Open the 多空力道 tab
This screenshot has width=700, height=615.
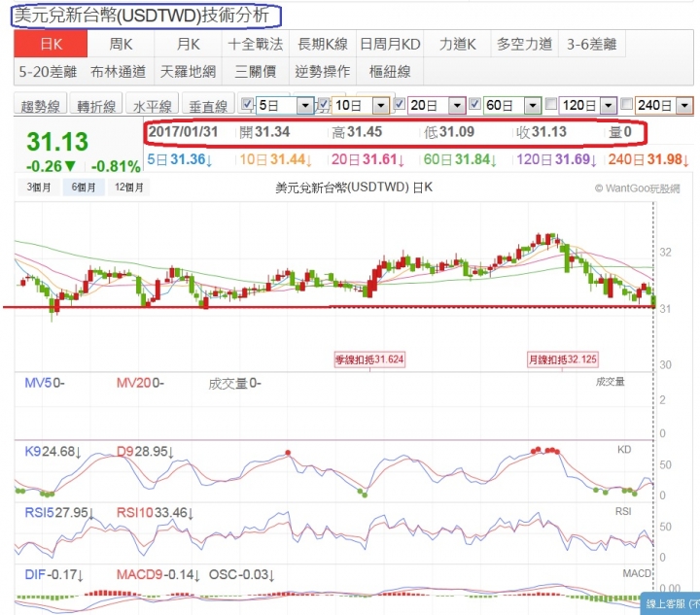pos(525,44)
